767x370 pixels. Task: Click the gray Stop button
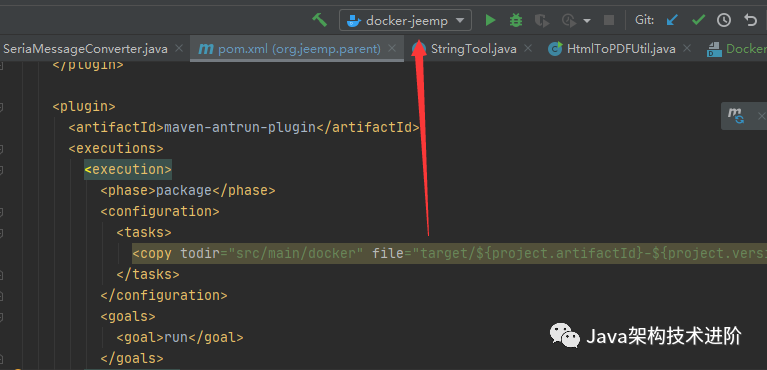[x=609, y=21]
